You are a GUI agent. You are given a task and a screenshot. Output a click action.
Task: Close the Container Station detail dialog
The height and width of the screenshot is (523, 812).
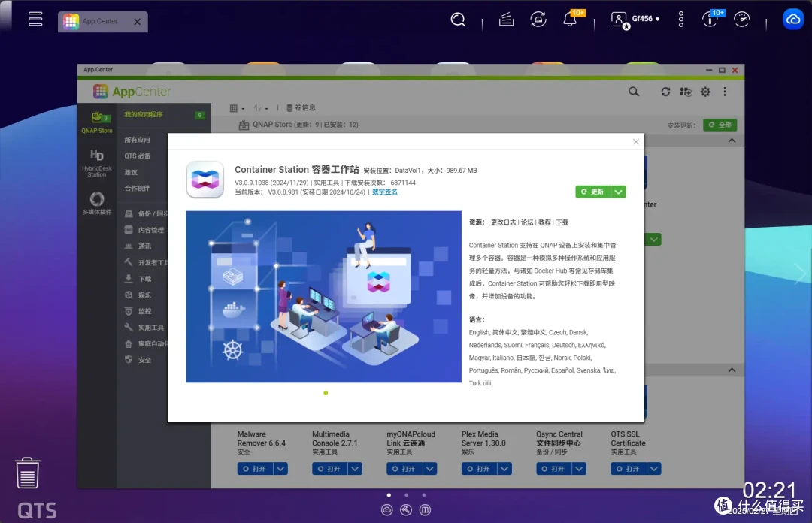(x=636, y=142)
